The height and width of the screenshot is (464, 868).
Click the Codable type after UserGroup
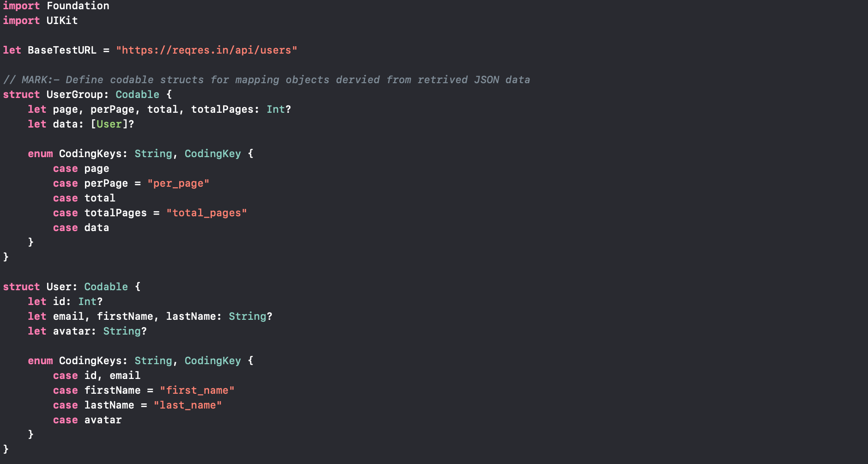coord(137,94)
